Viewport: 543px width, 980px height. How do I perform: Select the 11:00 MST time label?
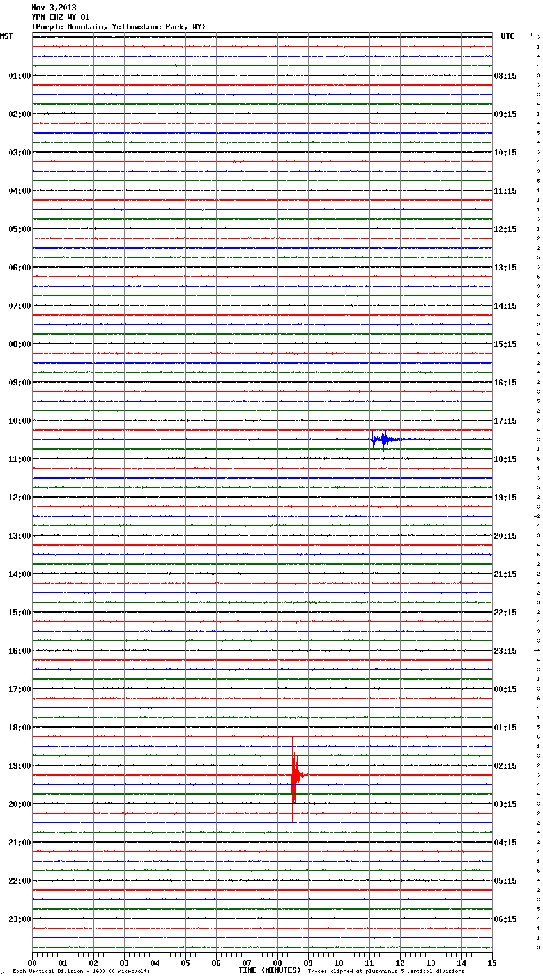(x=20, y=459)
